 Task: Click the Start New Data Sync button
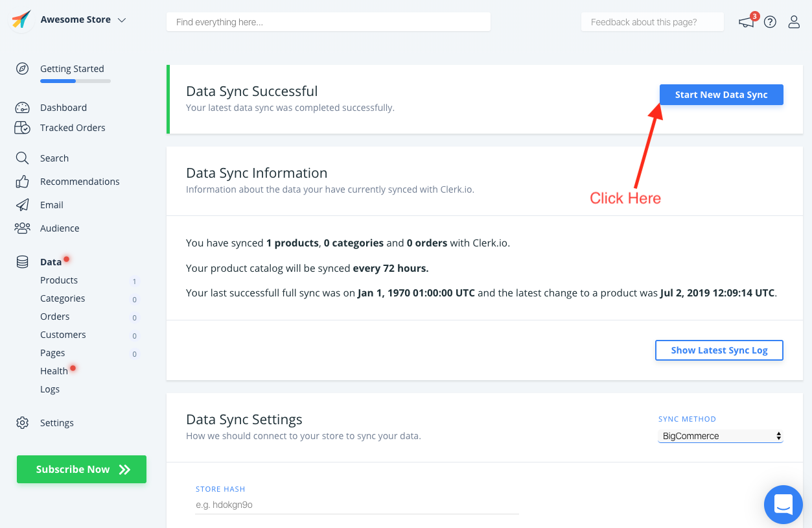pos(721,95)
